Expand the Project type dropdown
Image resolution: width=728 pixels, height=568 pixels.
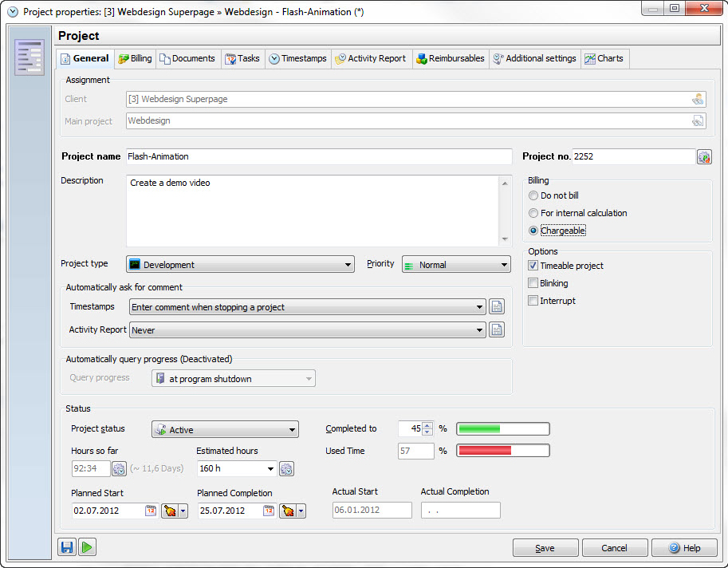click(240, 265)
